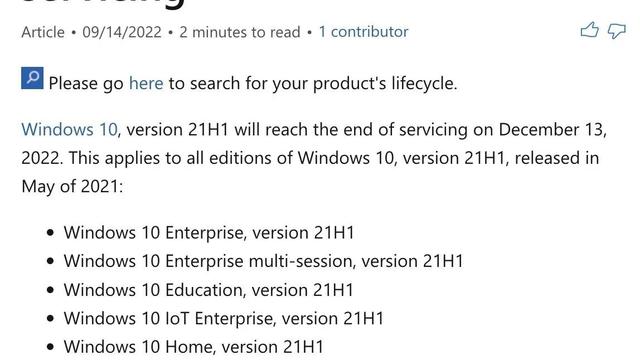Select the Enterprise multi-session list item
The image size is (640, 360).
[264, 261]
